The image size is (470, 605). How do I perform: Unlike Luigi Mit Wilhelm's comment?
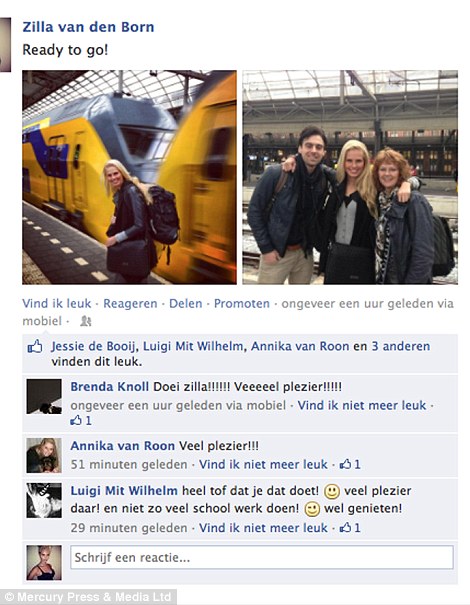[x=263, y=527]
